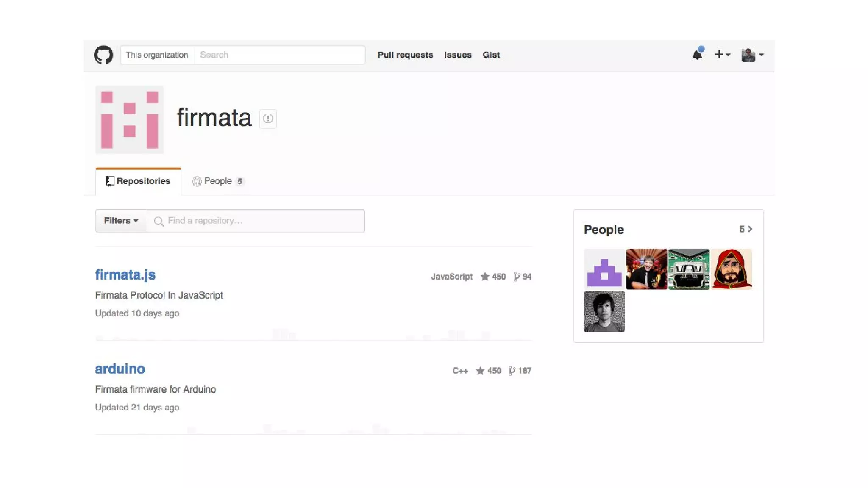Click the fork icon showing 187
The height and width of the screenshot is (488, 868).
point(512,371)
